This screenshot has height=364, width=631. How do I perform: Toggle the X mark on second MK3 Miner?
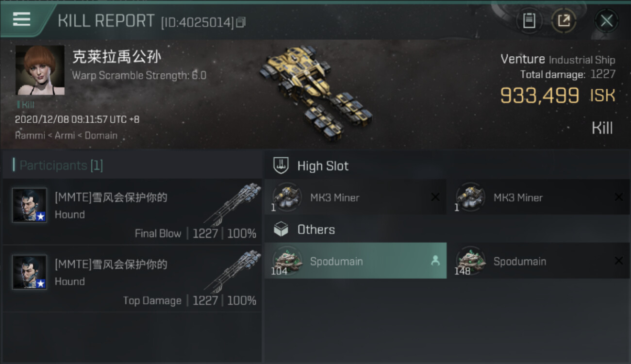coord(619,197)
